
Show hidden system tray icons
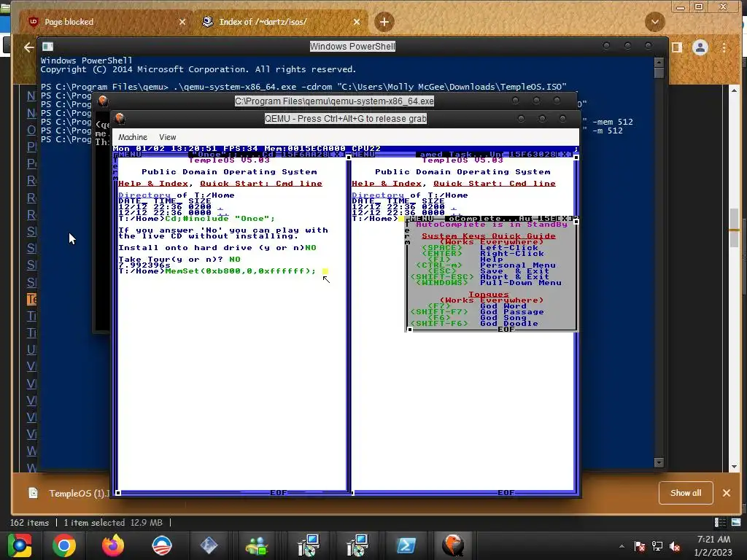[622, 546]
